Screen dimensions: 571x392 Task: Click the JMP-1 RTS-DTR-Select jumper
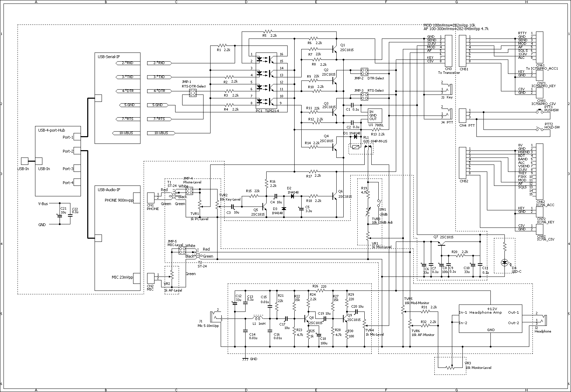(x=192, y=93)
